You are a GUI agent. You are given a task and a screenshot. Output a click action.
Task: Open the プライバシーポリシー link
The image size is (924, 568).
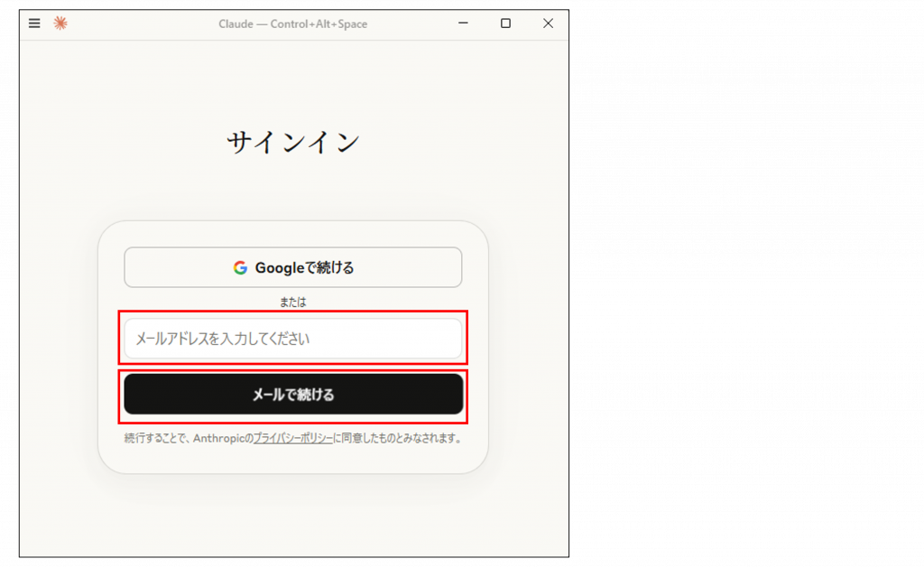293,438
